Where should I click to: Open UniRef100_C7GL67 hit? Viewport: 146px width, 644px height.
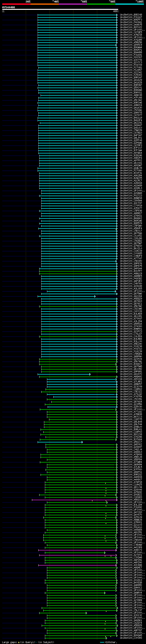(x=131, y=334)
